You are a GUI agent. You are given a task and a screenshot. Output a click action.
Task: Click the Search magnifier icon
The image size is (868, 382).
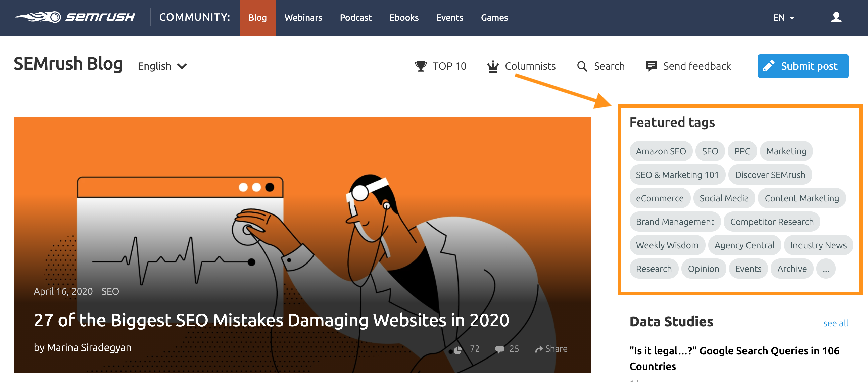click(582, 66)
